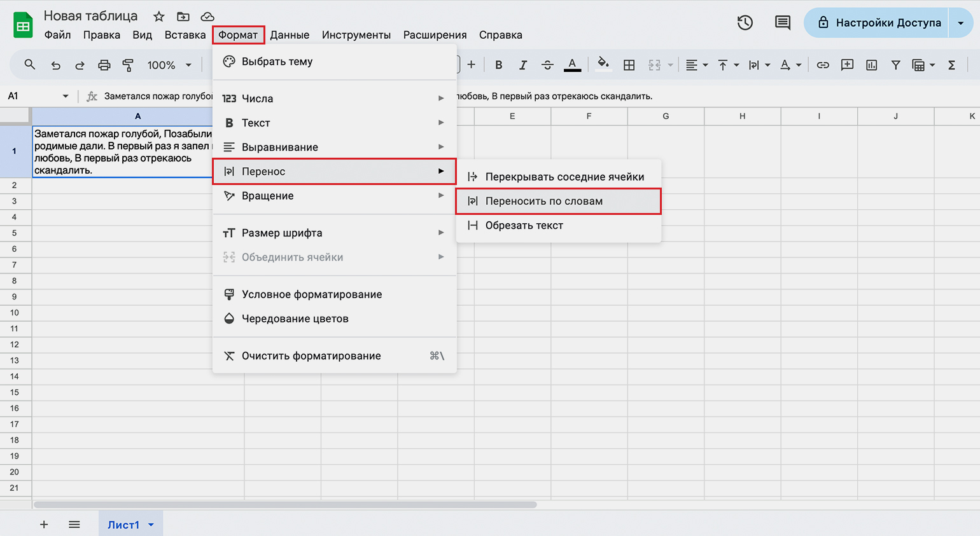The width and height of the screenshot is (980, 536).
Task: Open the Вид menu
Action: coord(143,35)
